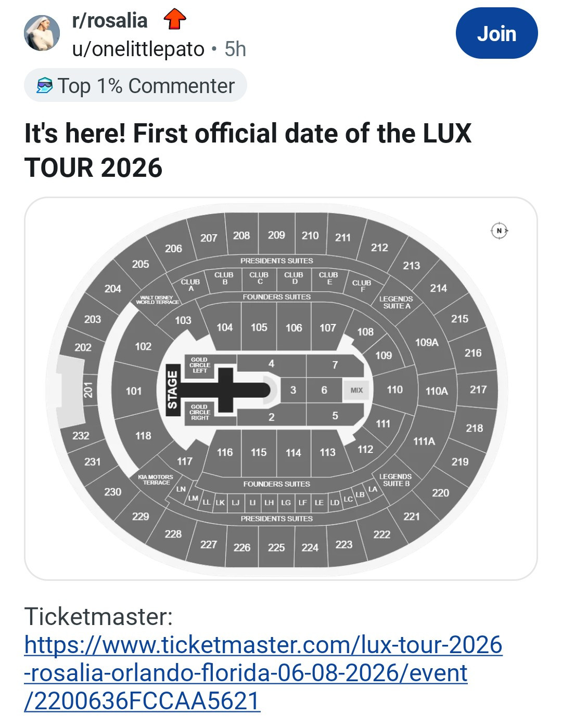Select upper section 209
The height and width of the screenshot is (728, 562).
pyautogui.click(x=276, y=235)
